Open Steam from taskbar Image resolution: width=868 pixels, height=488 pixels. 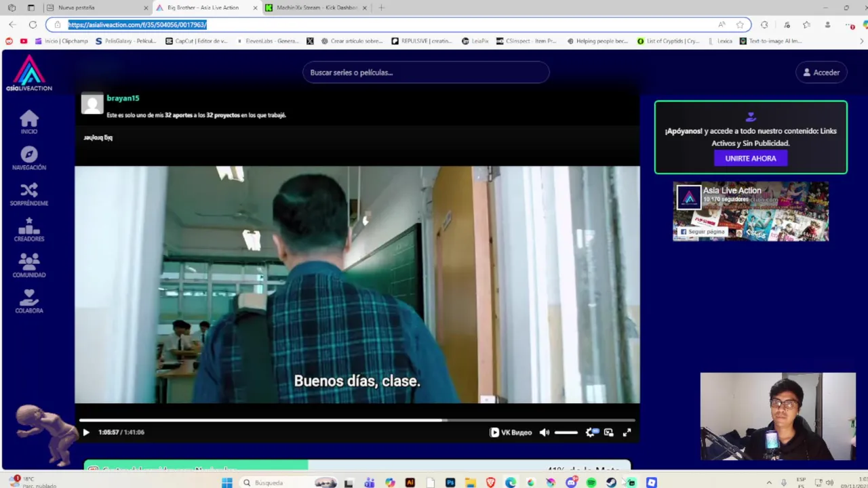click(611, 483)
